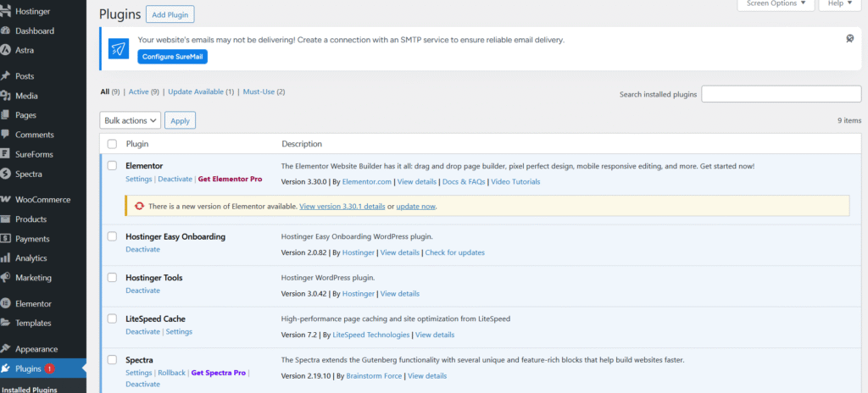Open Elementor via its sidebar icon

click(5, 303)
